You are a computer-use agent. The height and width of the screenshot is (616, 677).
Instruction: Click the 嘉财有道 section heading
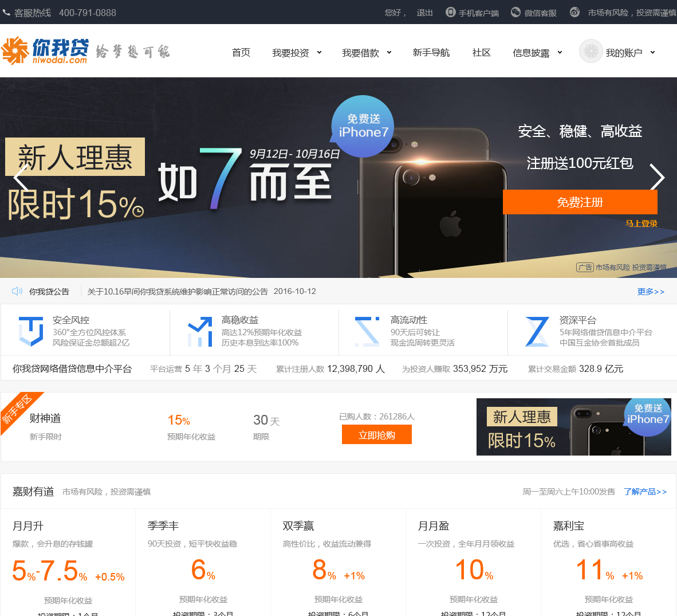click(33, 492)
